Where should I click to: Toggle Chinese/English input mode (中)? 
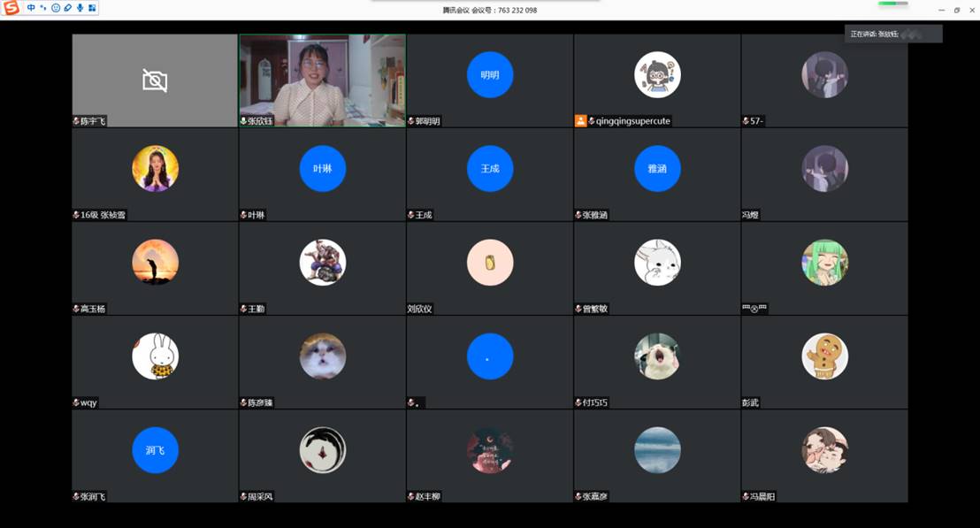coord(32,8)
